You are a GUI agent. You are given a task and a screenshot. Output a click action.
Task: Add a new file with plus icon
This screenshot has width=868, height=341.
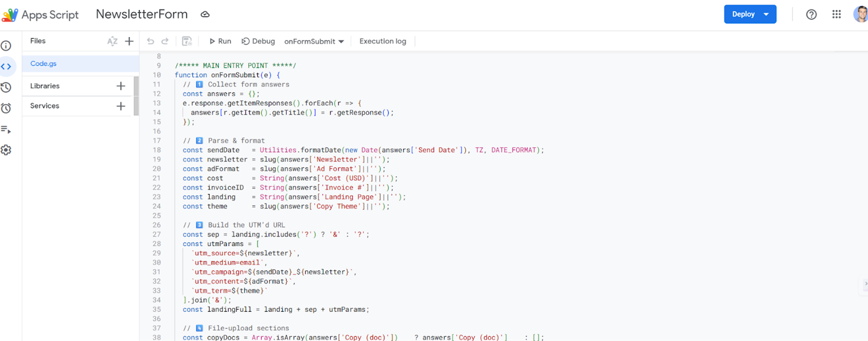click(129, 41)
